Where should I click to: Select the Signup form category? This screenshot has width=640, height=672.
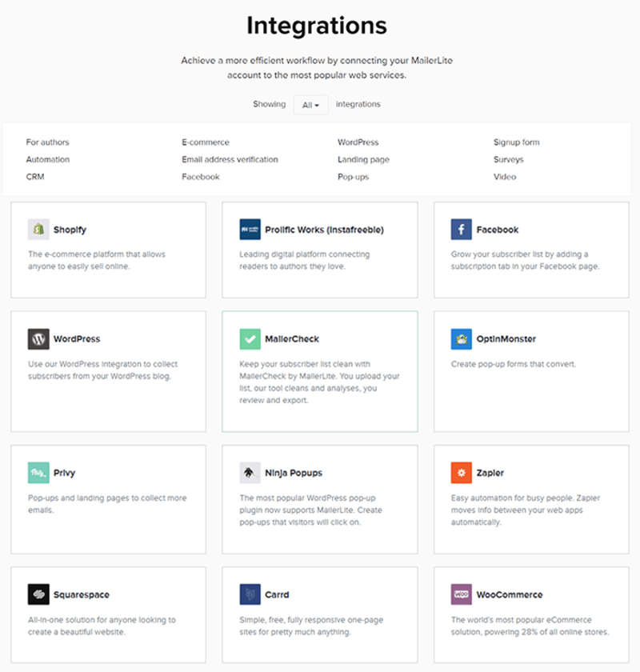pos(516,142)
